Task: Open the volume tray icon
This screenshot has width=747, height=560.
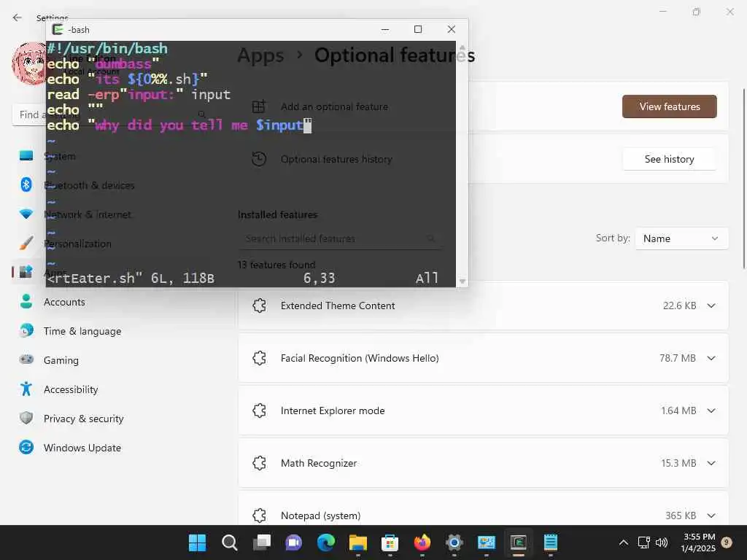Action: click(661, 542)
